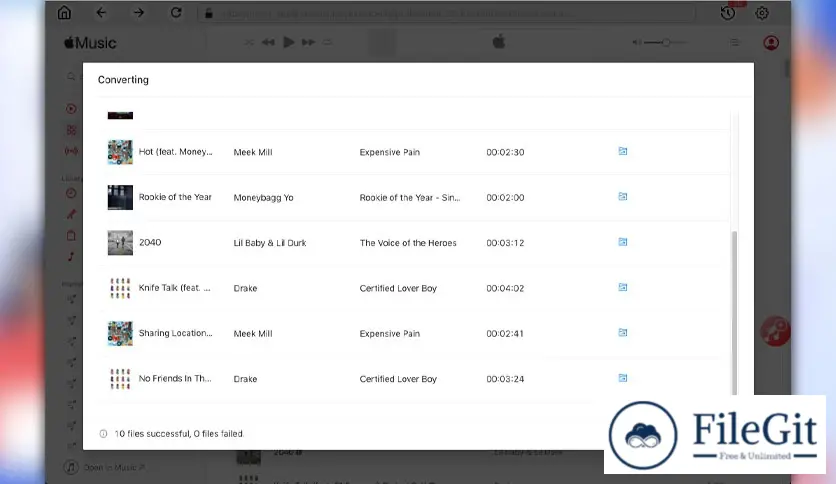Navigate forward with the right arrow
The image size is (836, 484).
pos(139,13)
